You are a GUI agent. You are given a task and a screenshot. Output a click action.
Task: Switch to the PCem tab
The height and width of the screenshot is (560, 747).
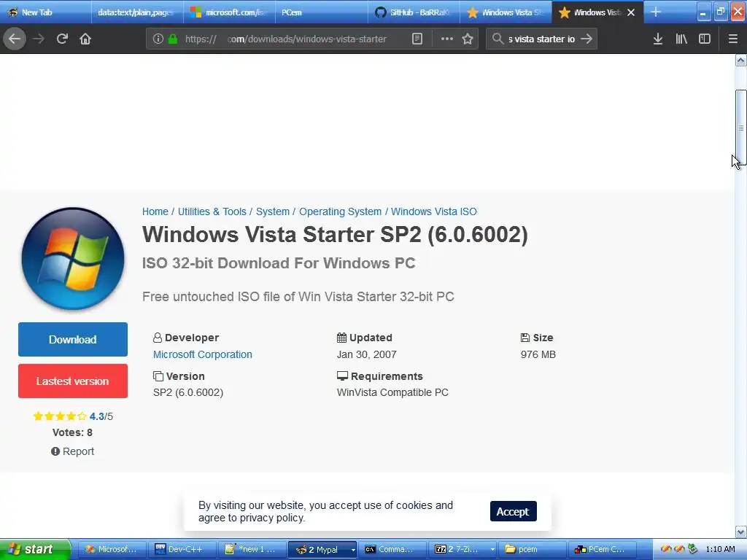(x=321, y=12)
